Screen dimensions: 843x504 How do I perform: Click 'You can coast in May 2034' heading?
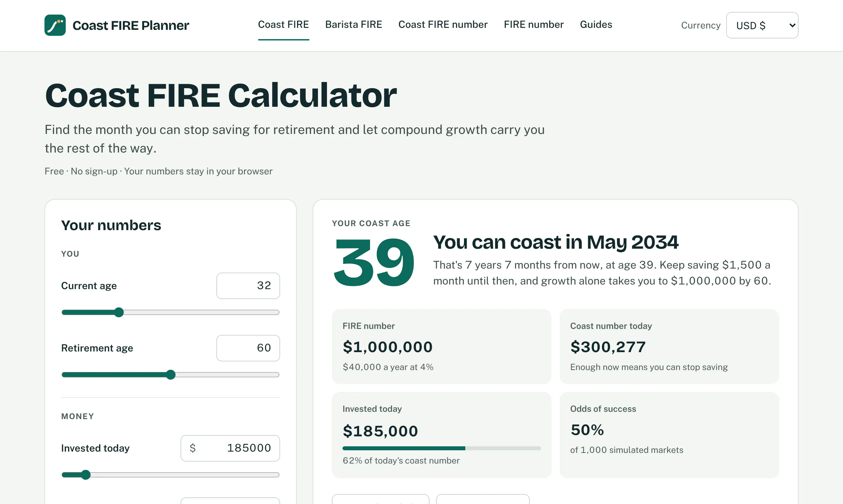click(556, 242)
